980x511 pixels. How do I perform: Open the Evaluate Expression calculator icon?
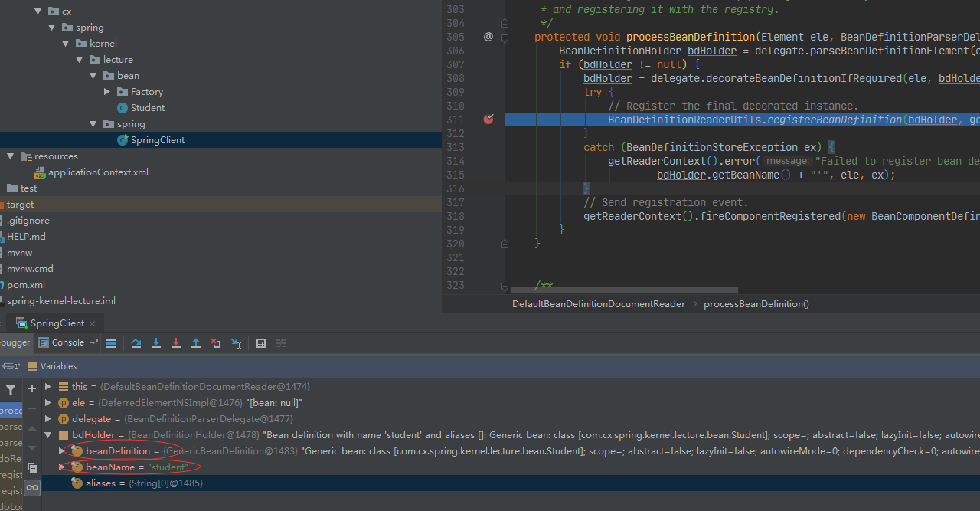(261, 343)
